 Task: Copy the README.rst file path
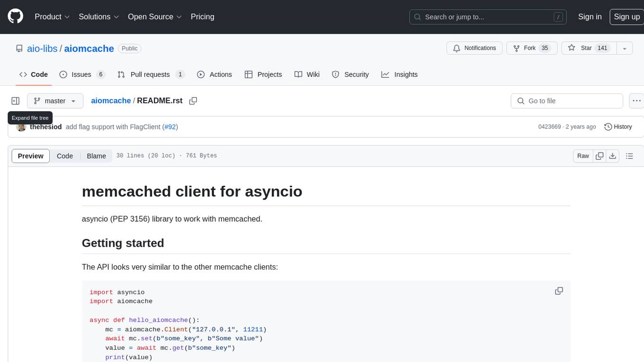[193, 101]
